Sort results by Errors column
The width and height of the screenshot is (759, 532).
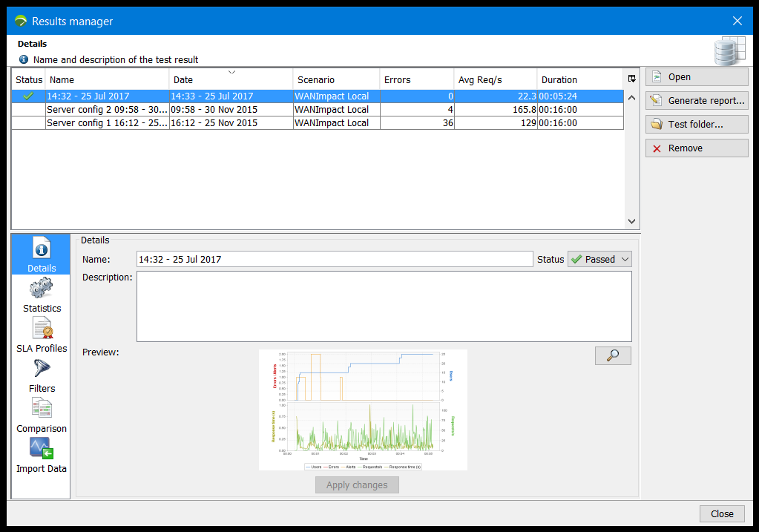pyautogui.click(x=416, y=79)
